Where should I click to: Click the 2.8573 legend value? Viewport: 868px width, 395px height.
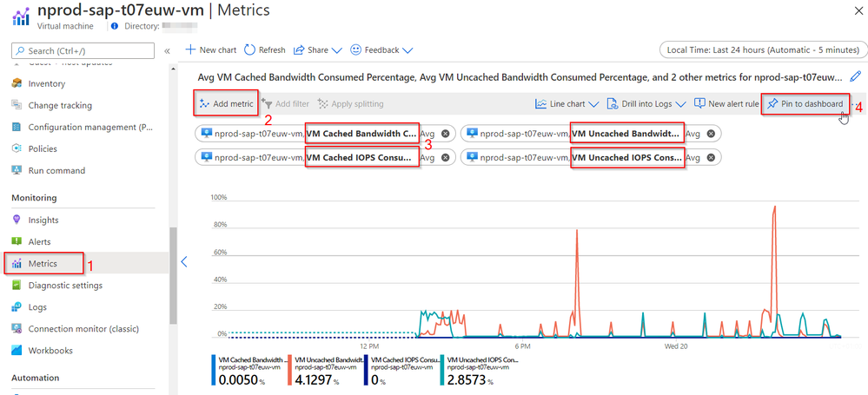[467, 379]
